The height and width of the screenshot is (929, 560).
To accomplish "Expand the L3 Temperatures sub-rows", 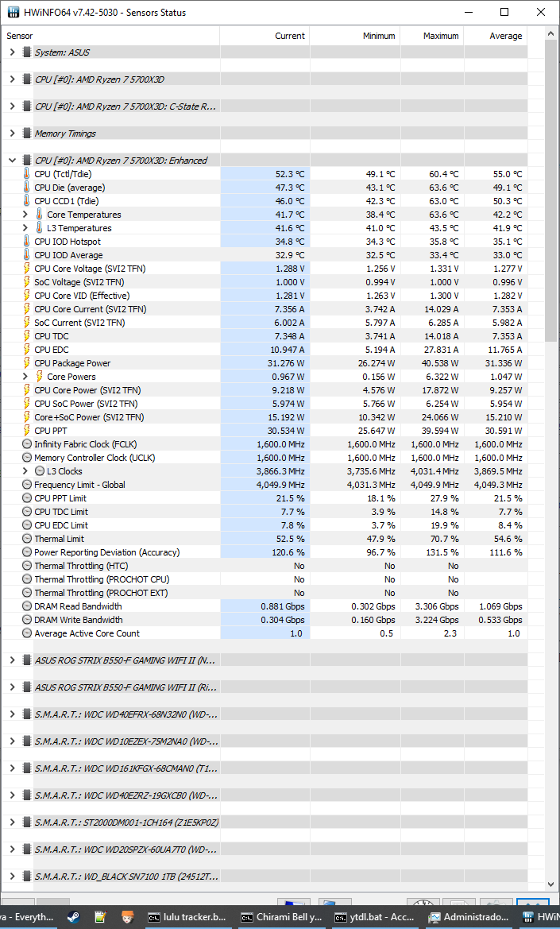I will pyautogui.click(x=25, y=227).
